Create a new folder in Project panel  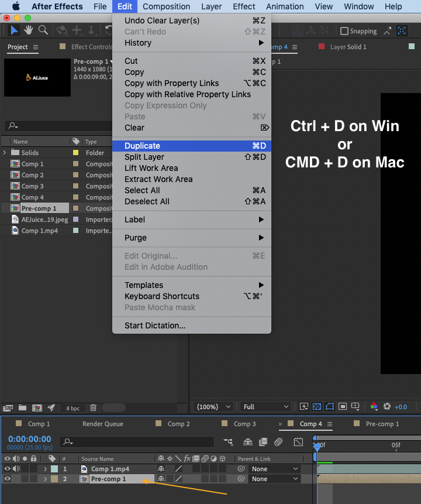(22, 408)
